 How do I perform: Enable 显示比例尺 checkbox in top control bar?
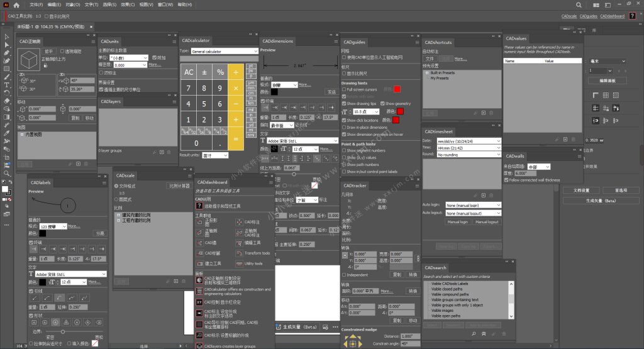tap(47, 16)
